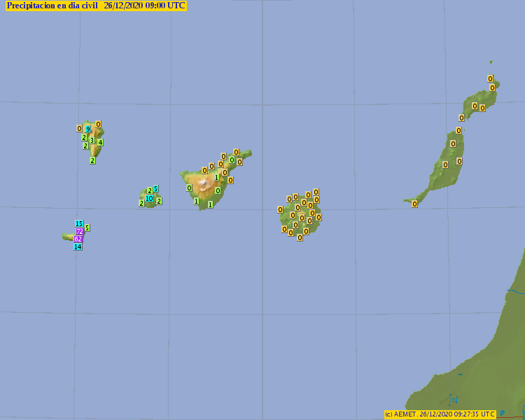The image size is (525, 420).
Task: Click the cyan 10 station value
Action: tap(149, 199)
